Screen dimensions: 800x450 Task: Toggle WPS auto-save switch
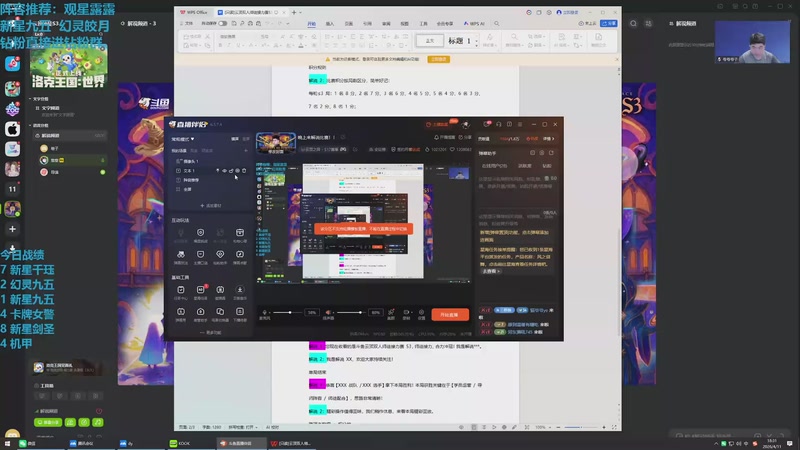click(x=222, y=23)
